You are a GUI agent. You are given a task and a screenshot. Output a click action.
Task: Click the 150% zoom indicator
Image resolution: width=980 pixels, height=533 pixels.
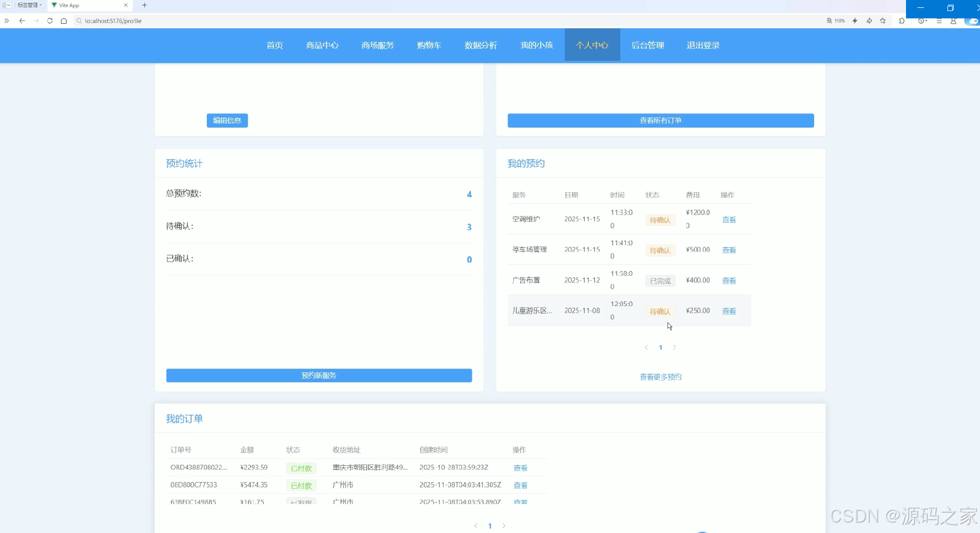836,21
